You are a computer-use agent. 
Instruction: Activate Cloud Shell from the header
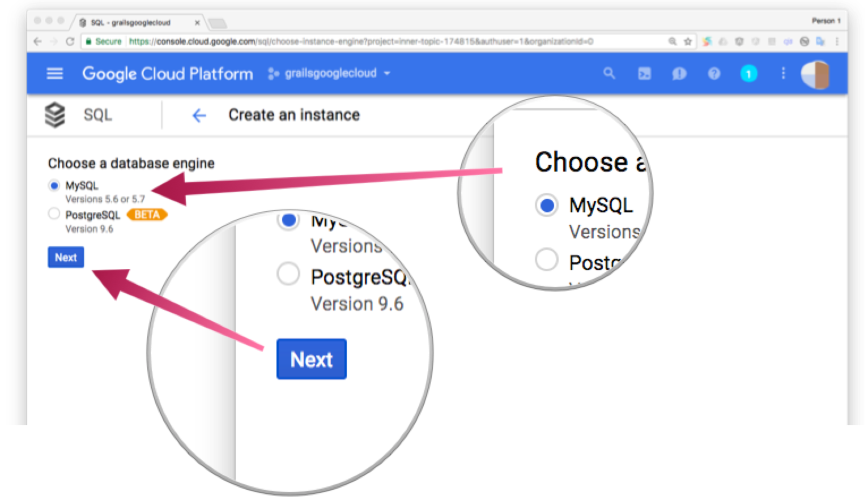tap(644, 73)
